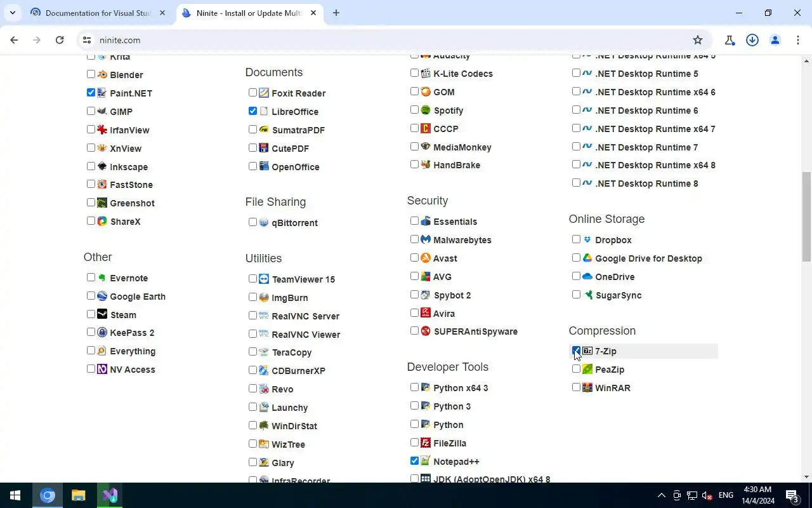Open Chrome three-dot menu

pyautogui.click(x=798, y=40)
